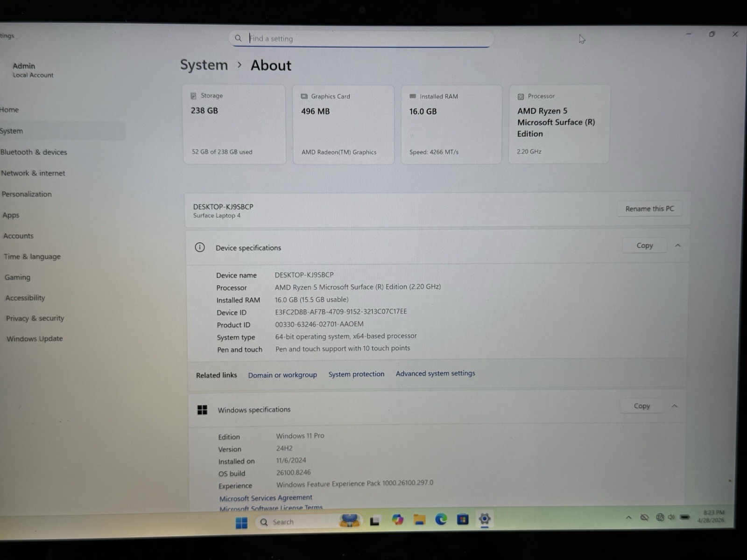This screenshot has width=747, height=560.
Task: Open File Explorer from the taskbar
Action: [x=419, y=519]
